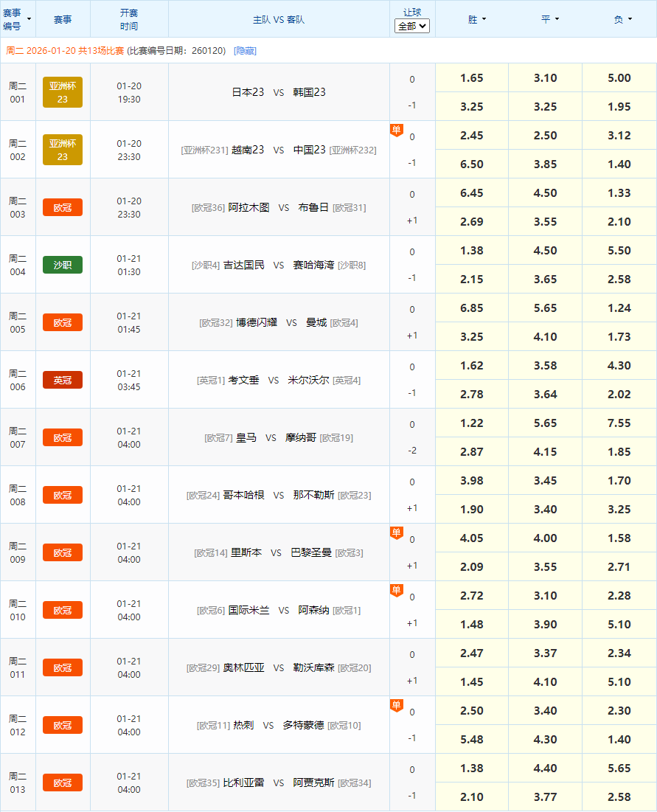Click the 1.65 odds for 日本23 win
This screenshot has height=812, width=657.
coord(471,77)
